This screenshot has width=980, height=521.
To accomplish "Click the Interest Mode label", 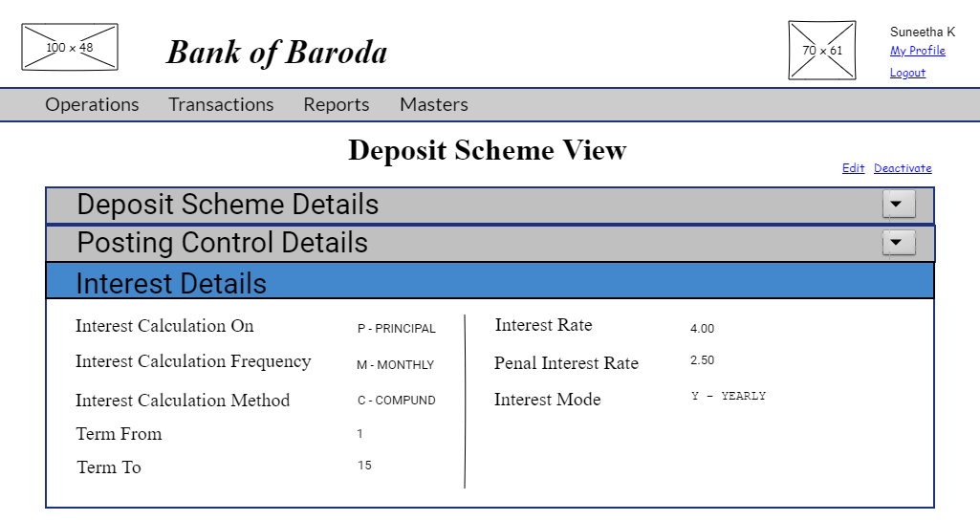I will pyautogui.click(x=548, y=400).
